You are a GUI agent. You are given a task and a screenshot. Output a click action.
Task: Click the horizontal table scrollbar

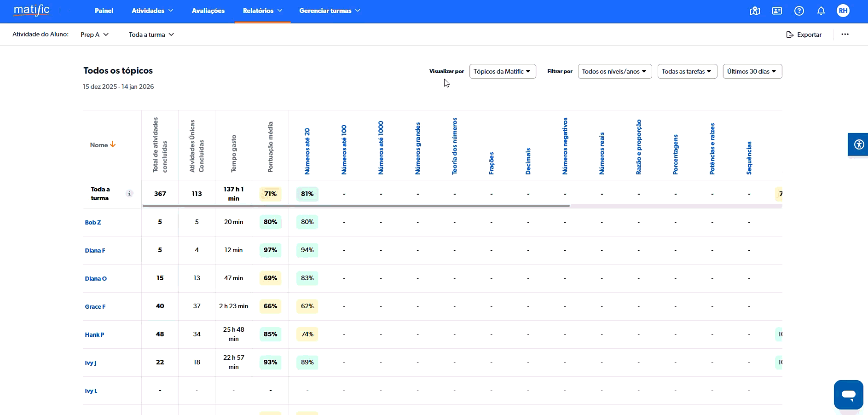(x=356, y=206)
